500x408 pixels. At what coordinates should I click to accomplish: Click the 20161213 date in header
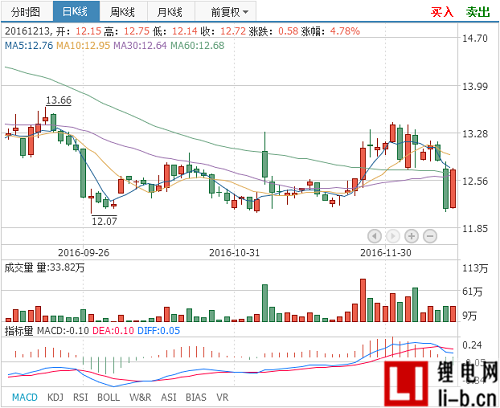pyautogui.click(x=27, y=31)
